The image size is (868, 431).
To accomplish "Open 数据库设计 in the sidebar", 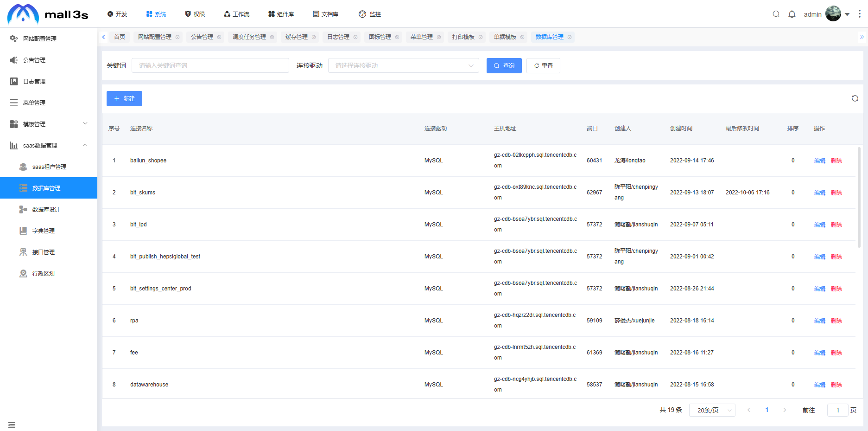I will (x=49, y=209).
